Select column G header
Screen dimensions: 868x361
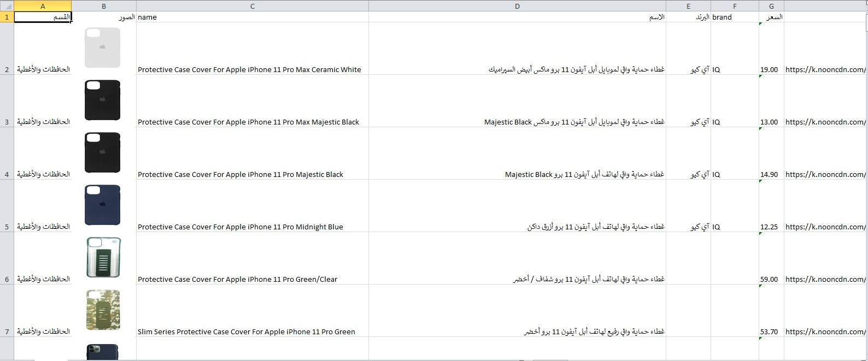click(x=771, y=6)
